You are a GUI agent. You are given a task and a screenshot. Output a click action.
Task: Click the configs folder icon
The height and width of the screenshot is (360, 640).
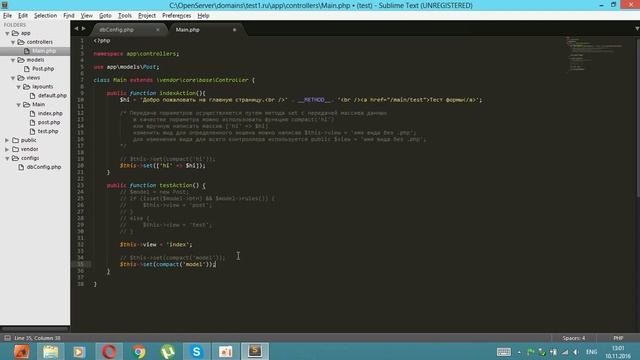pyautogui.click(x=16, y=158)
